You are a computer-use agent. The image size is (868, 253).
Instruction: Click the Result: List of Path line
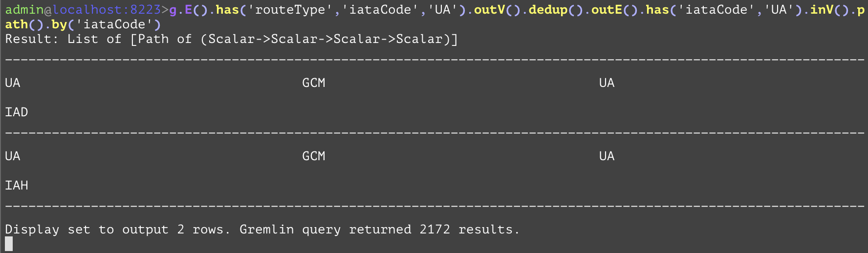tap(231, 39)
